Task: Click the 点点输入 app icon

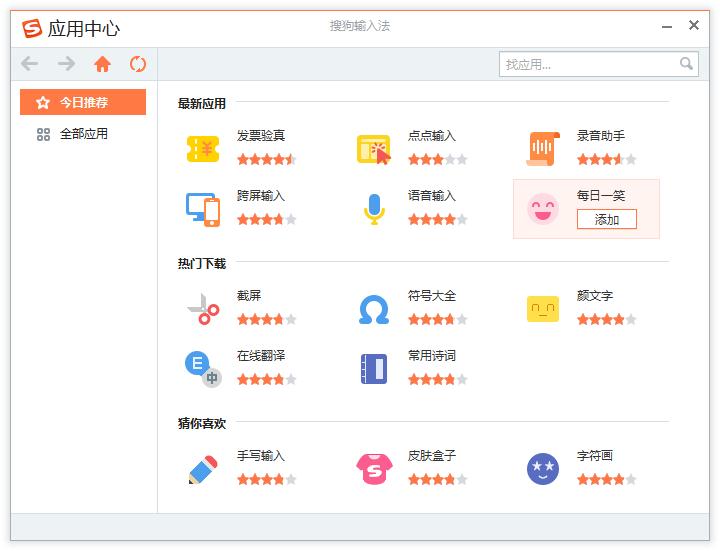Action: click(373, 149)
